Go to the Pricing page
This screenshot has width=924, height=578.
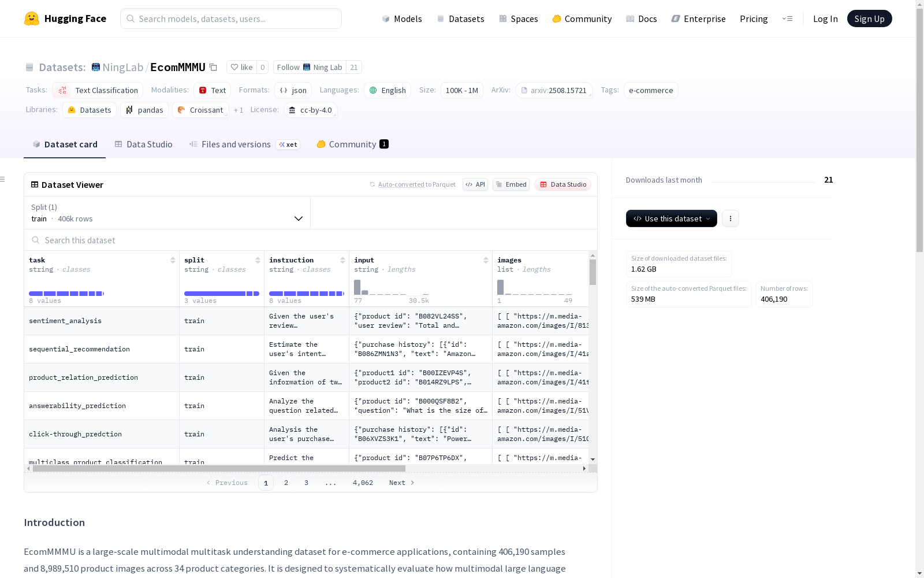coord(754,18)
